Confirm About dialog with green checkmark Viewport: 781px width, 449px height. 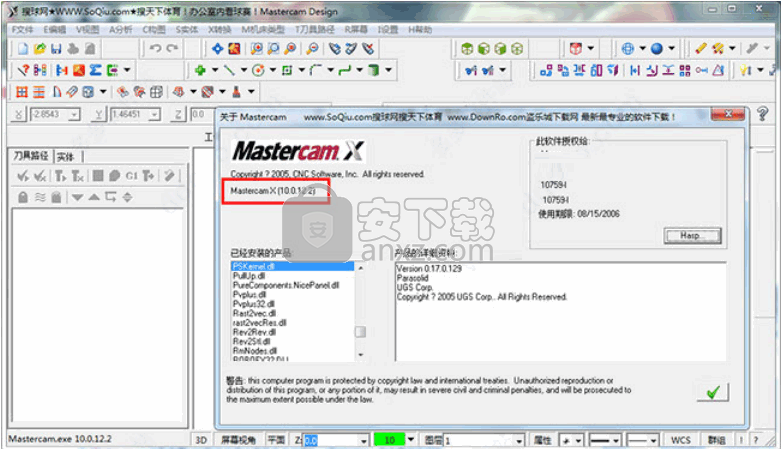click(713, 392)
